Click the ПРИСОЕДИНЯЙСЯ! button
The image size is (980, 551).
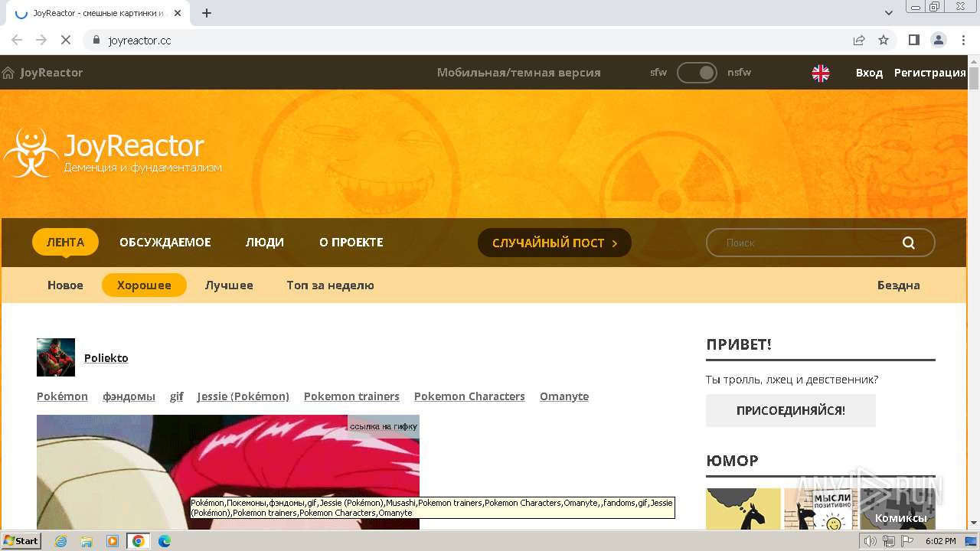click(791, 410)
